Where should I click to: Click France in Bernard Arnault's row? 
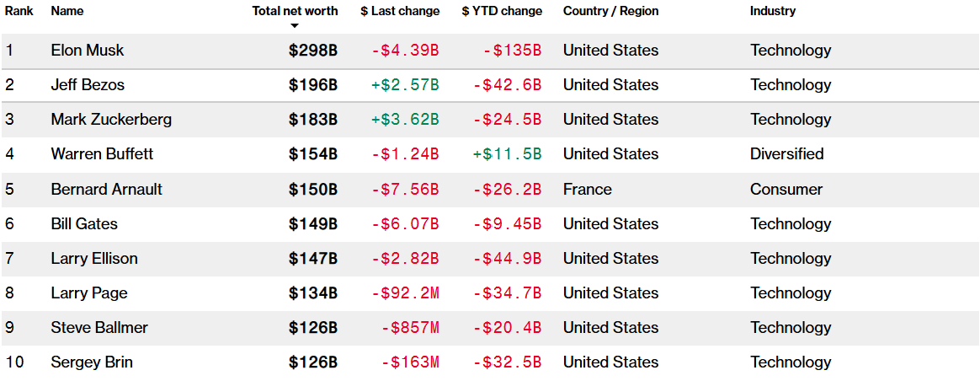[x=588, y=190]
